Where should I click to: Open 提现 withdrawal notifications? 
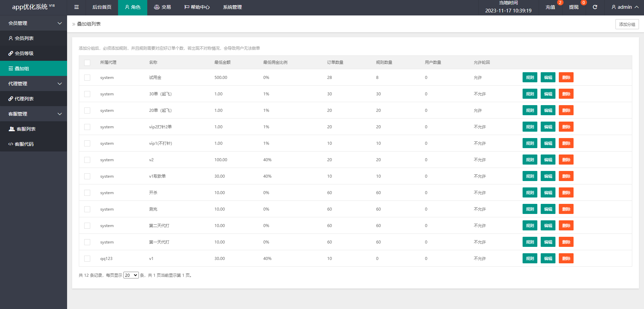574,7
